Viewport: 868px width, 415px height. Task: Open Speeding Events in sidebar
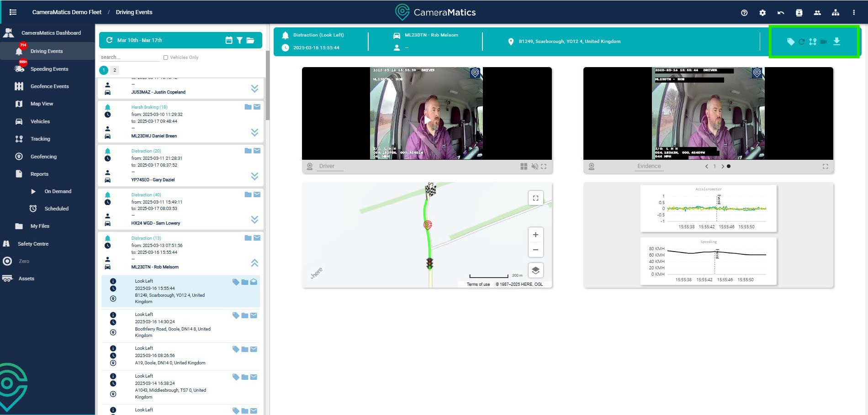point(49,69)
